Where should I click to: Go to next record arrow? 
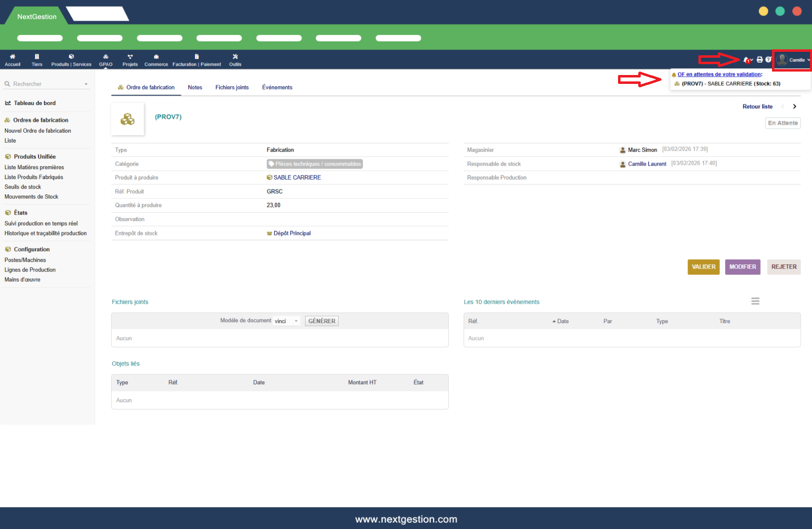click(x=795, y=107)
